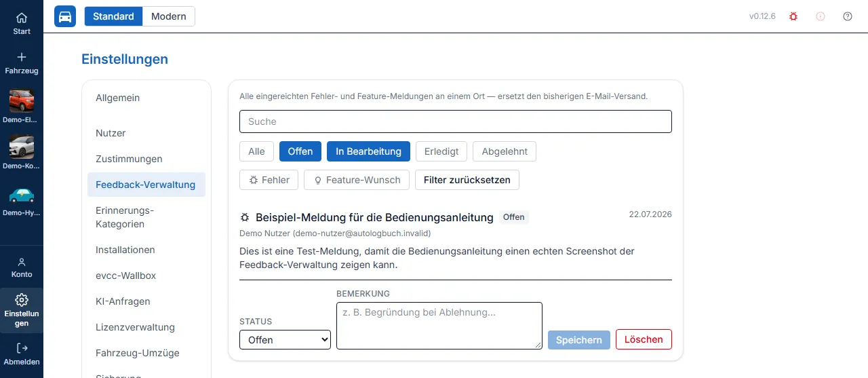Screen dimensions: 868x378
Task: Switch to Standard view
Action: click(x=113, y=16)
